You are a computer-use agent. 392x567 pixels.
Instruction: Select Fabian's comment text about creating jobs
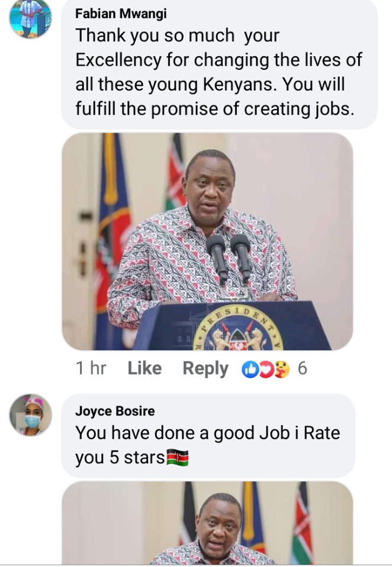pyautogui.click(x=219, y=72)
